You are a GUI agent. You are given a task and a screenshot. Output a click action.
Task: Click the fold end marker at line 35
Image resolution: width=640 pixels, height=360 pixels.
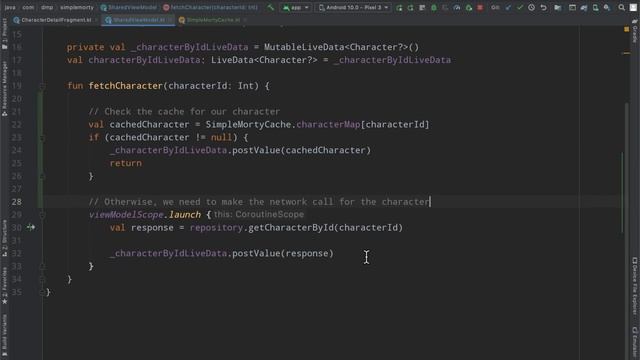click(x=42, y=292)
